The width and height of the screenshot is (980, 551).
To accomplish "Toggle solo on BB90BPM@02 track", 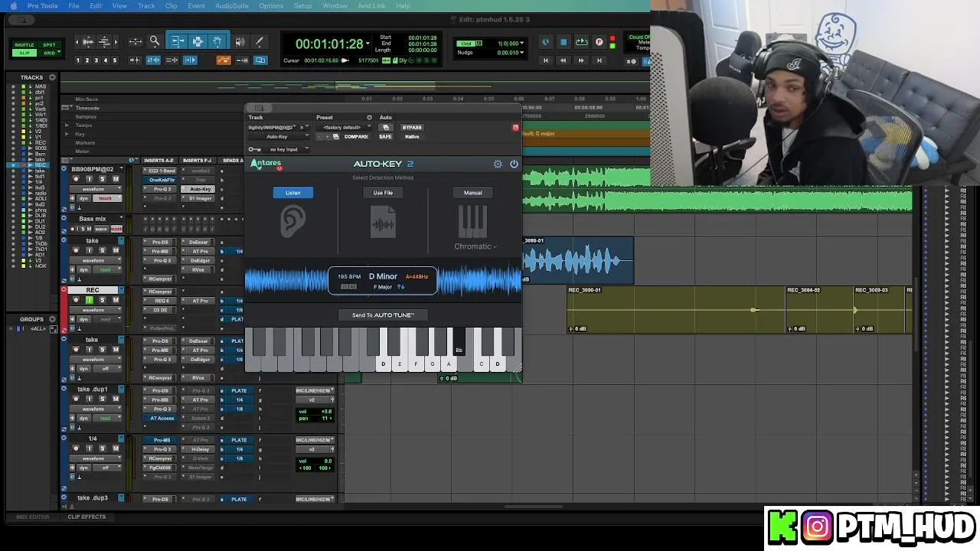I will (x=103, y=179).
